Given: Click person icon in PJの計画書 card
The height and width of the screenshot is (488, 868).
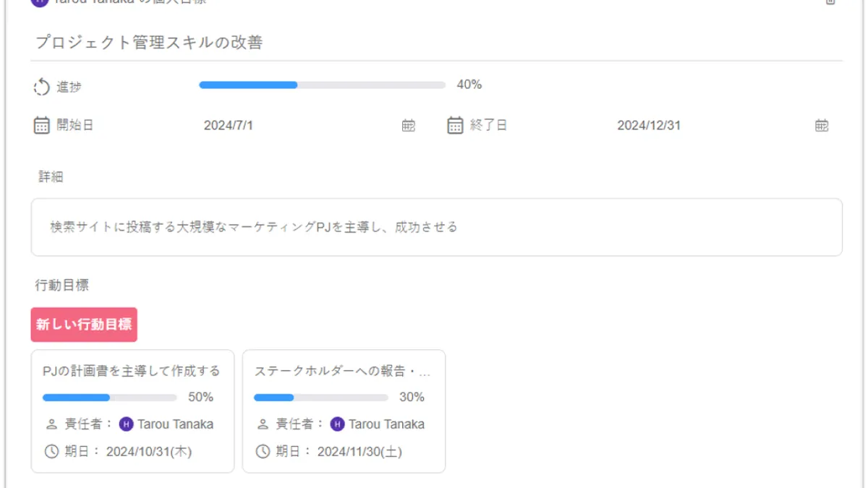Looking at the screenshot, I should pos(51,424).
